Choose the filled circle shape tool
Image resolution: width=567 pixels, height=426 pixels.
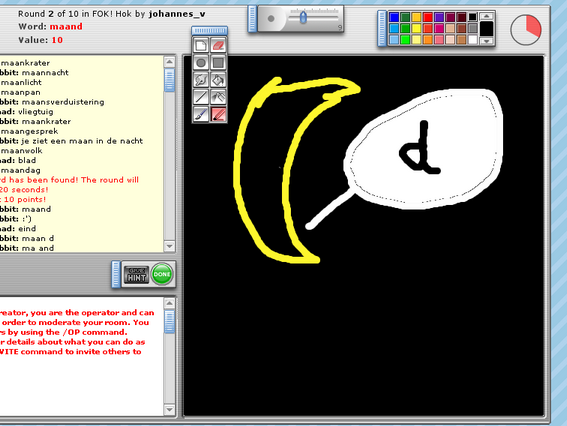[x=201, y=63]
